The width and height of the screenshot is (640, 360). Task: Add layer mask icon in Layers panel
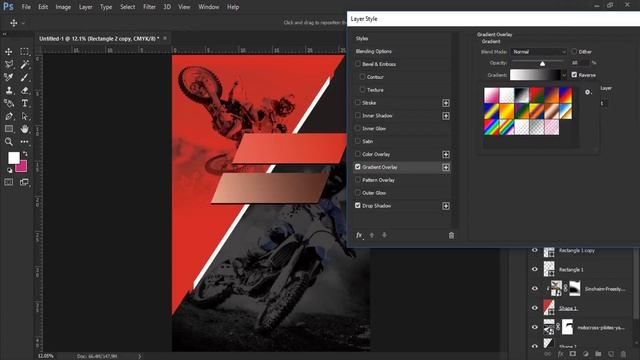click(573, 354)
